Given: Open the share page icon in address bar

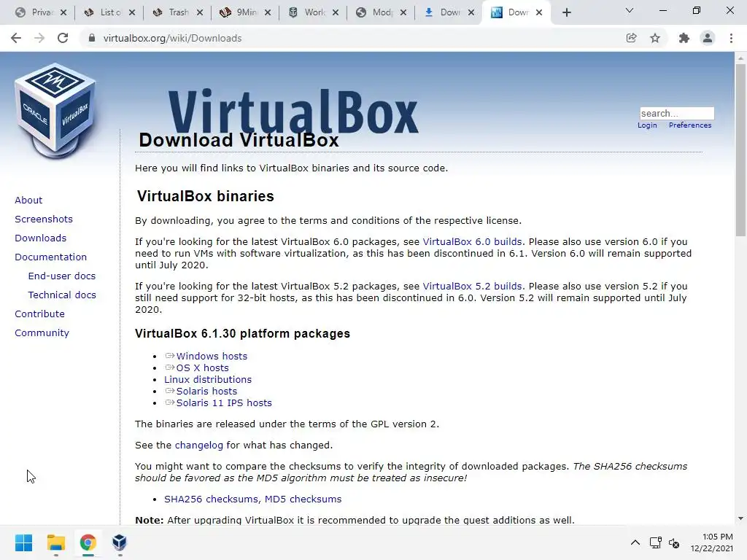Looking at the screenshot, I should pyautogui.click(x=631, y=38).
